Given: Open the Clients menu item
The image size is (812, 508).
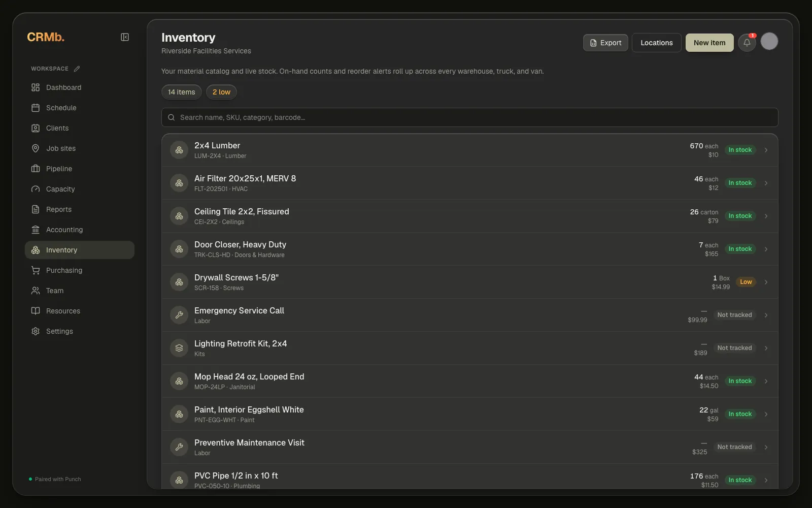Looking at the screenshot, I should pyautogui.click(x=80, y=128).
